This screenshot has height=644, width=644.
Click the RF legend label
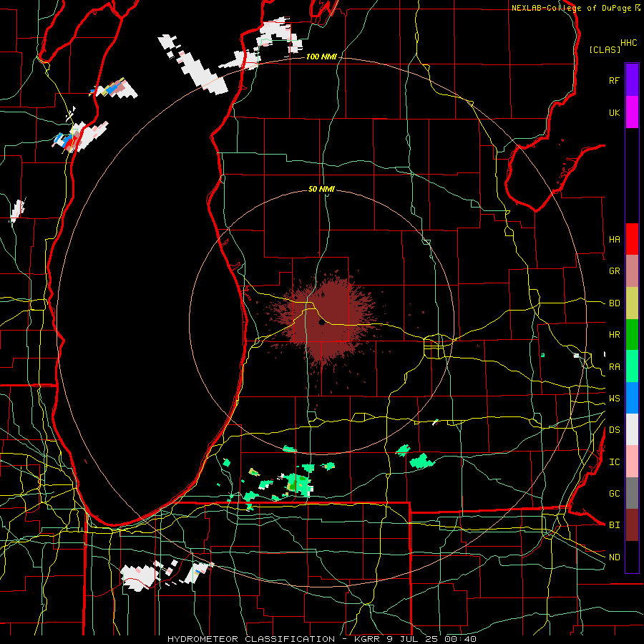click(614, 80)
